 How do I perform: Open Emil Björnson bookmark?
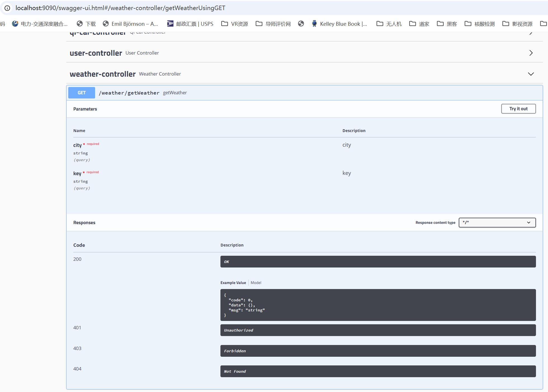click(x=130, y=24)
